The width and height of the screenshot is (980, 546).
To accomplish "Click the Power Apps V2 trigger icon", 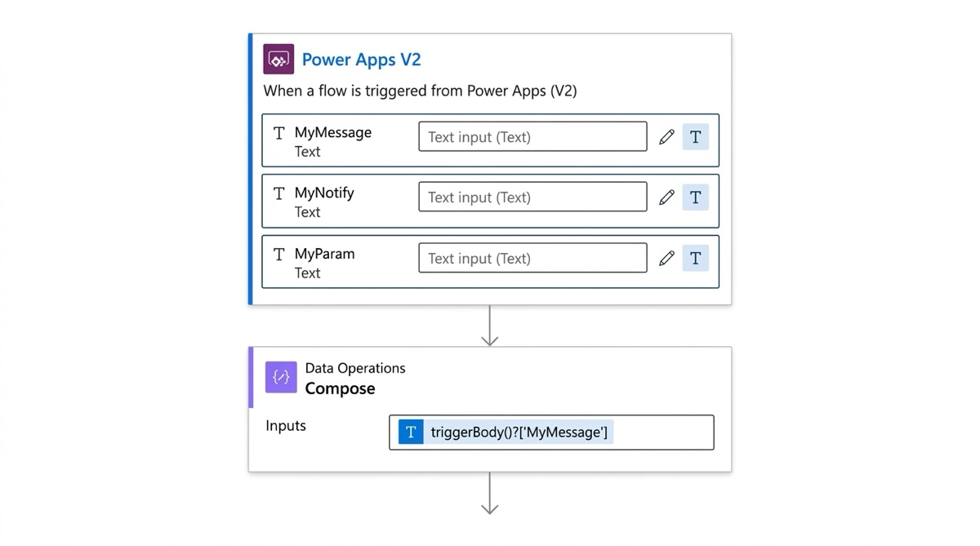I will click(x=278, y=60).
